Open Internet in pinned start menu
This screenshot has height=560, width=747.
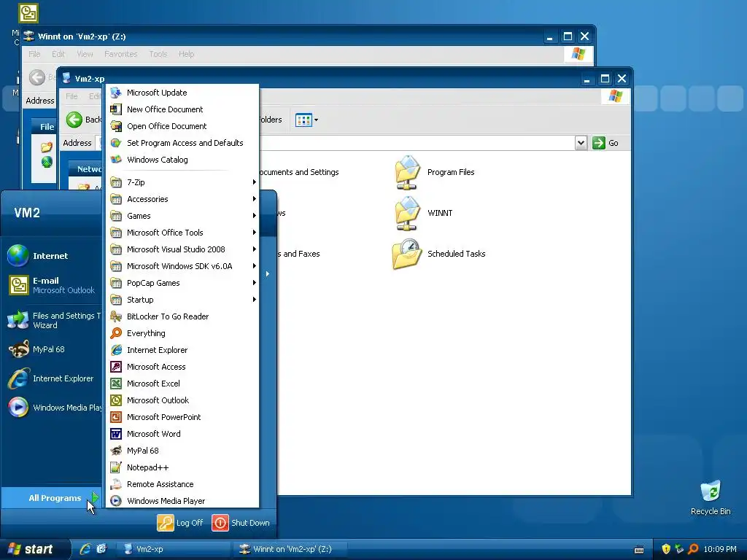53,256
